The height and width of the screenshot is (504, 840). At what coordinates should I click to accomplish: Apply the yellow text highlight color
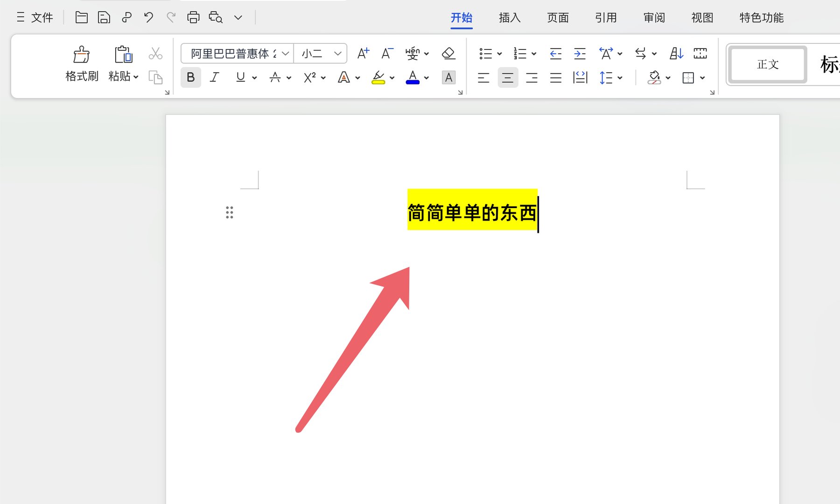378,77
